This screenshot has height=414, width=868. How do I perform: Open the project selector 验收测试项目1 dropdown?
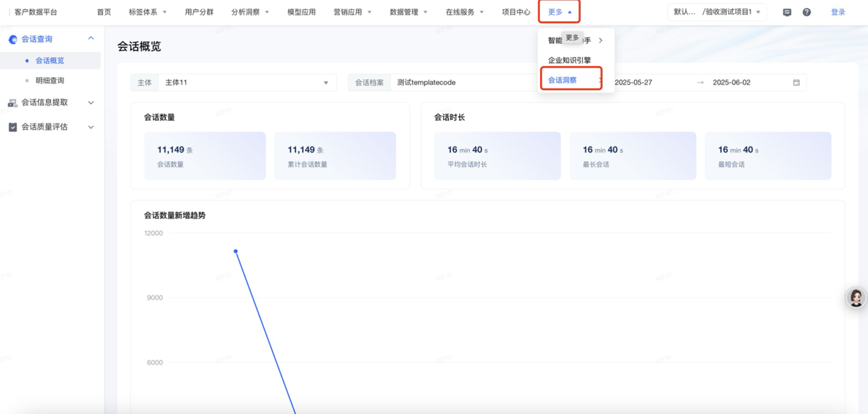click(717, 12)
